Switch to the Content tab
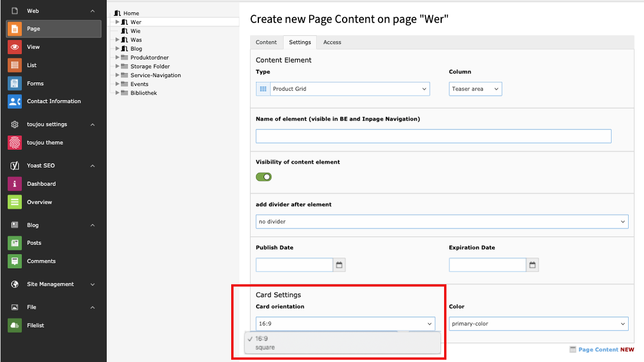Viewport: 644px width, 362px height. [x=267, y=43]
